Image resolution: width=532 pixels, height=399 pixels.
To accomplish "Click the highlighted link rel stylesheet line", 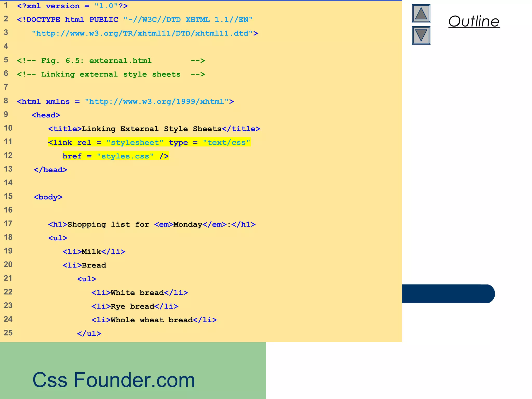I will 149,142.
